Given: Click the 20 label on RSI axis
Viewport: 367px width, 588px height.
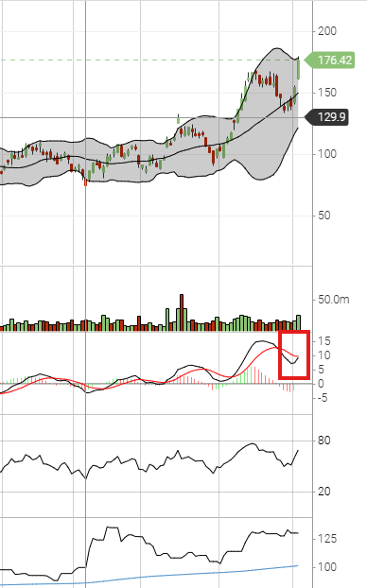Looking at the screenshot, I should pyautogui.click(x=324, y=492).
